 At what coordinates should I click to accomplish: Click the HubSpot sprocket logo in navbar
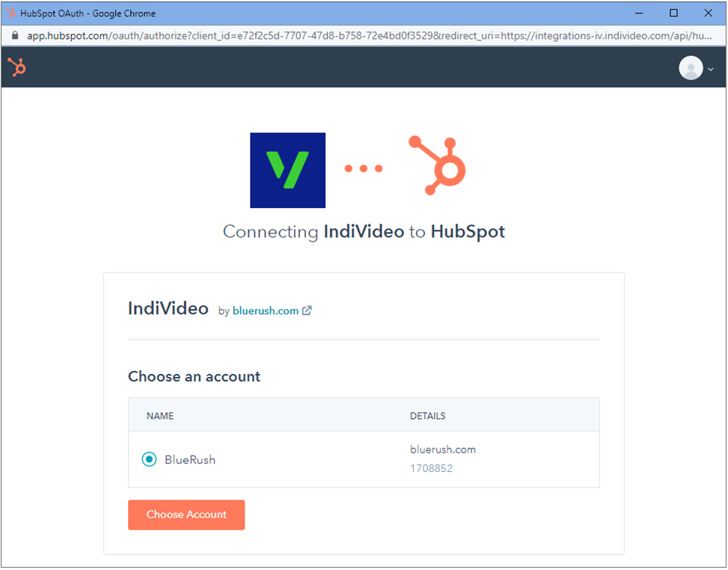tap(16, 67)
